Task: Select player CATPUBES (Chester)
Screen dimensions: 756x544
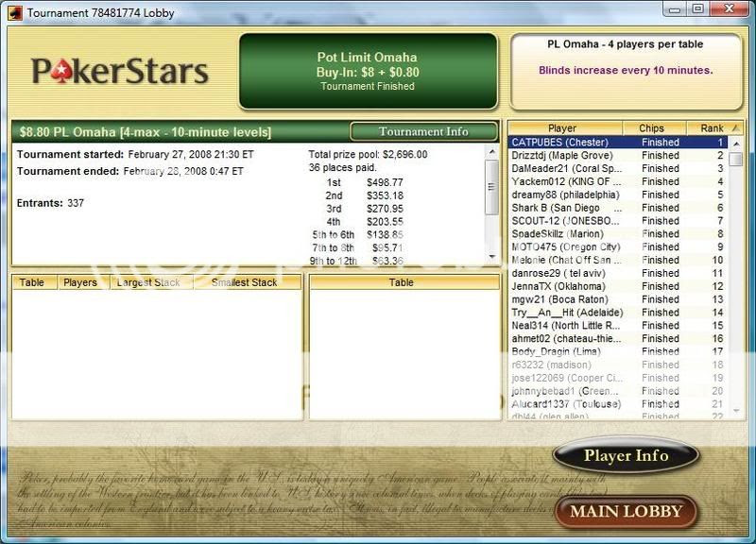Action: click(x=617, y=143)
